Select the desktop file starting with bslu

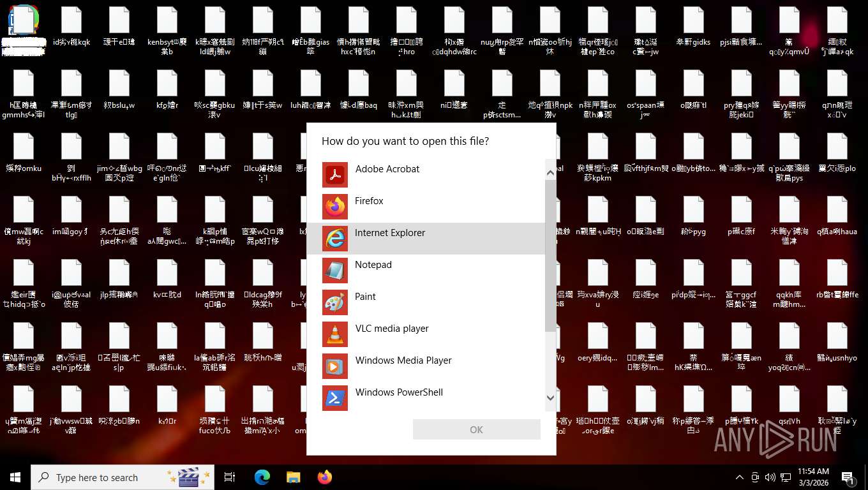(119, 90)
